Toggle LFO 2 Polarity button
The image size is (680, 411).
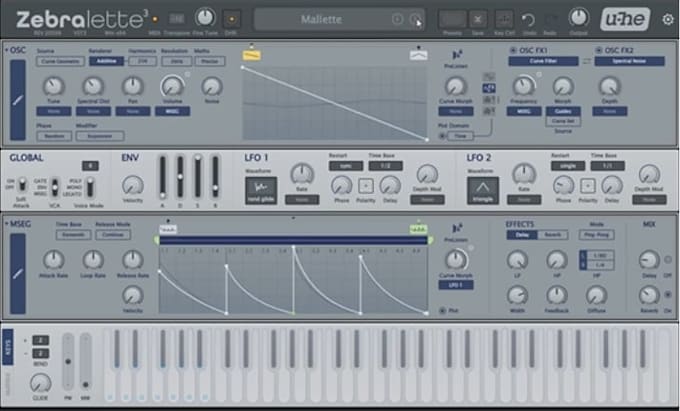(x=588, y=186)
